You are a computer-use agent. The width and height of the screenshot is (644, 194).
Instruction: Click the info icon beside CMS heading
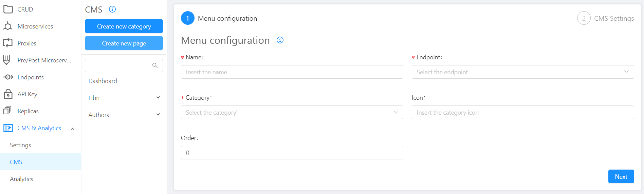(112, 9)
